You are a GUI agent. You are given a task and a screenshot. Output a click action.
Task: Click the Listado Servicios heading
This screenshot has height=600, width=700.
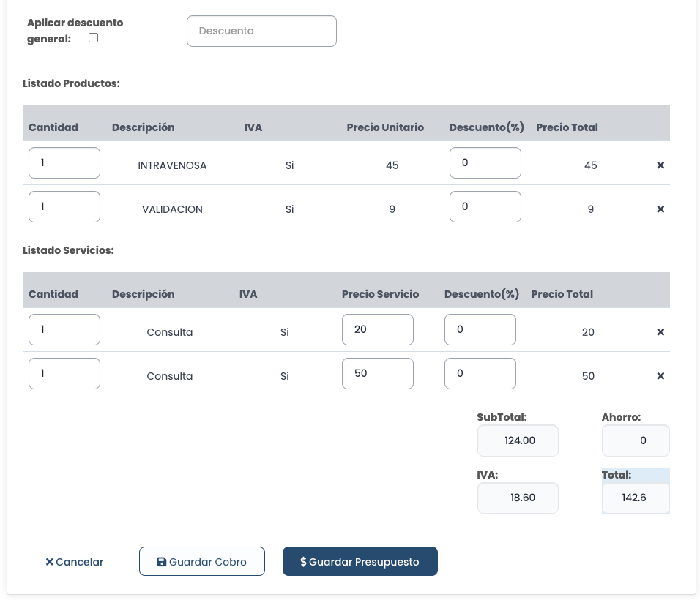coord(68,250)
